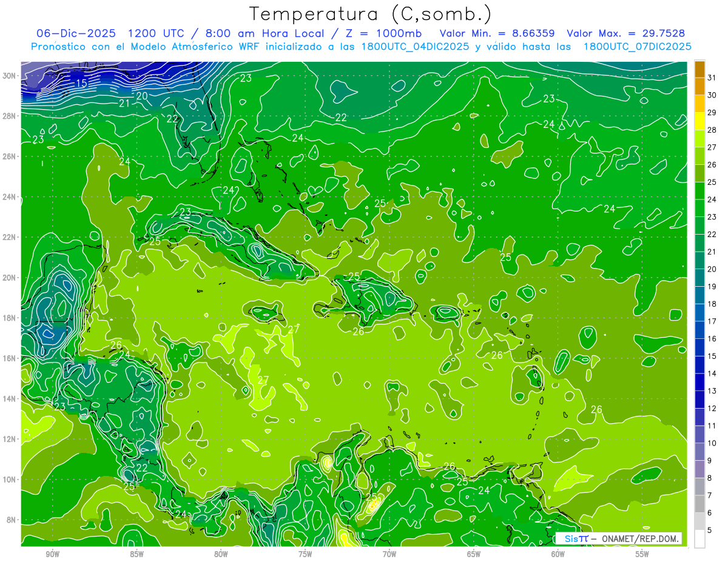Image resolution: width=728 pixels, height=562 pixels.
Task: Click the dark blue colorbar segment between 13 and 14
Action: pyautogui.click(x=699, y=382)
